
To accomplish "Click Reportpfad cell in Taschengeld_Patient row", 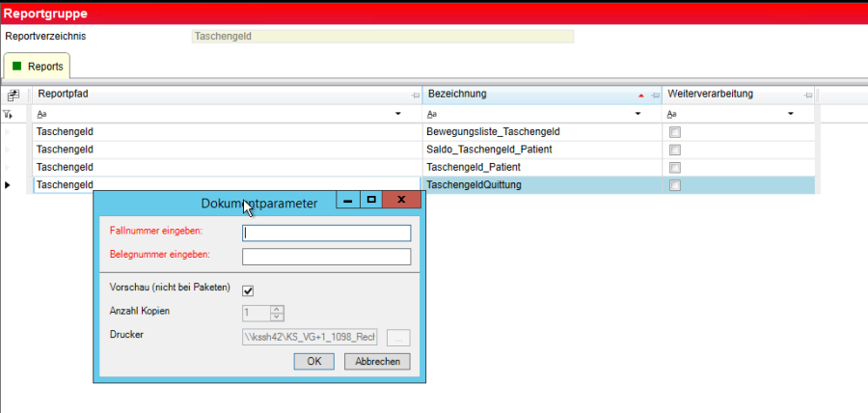I will (227, 168).
